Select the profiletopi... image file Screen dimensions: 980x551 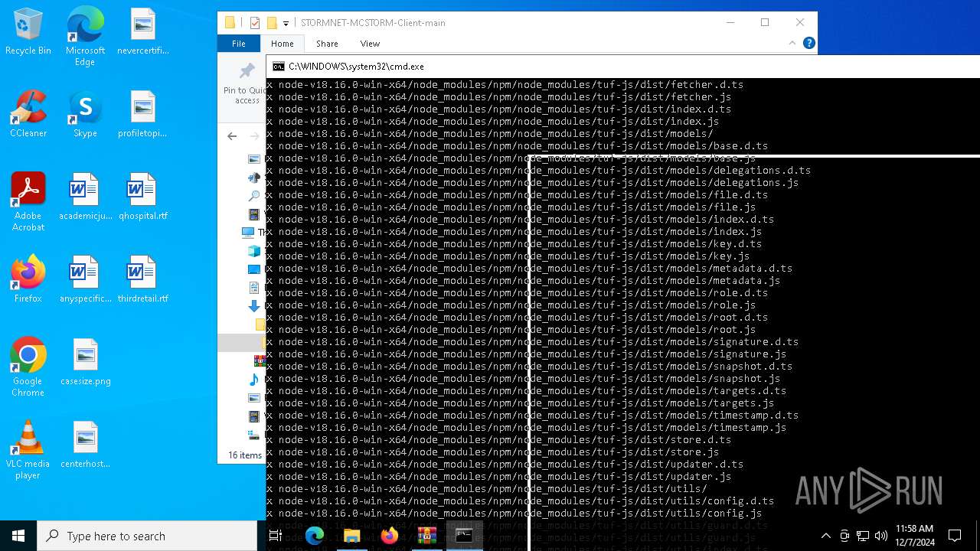tap(142, 115)
